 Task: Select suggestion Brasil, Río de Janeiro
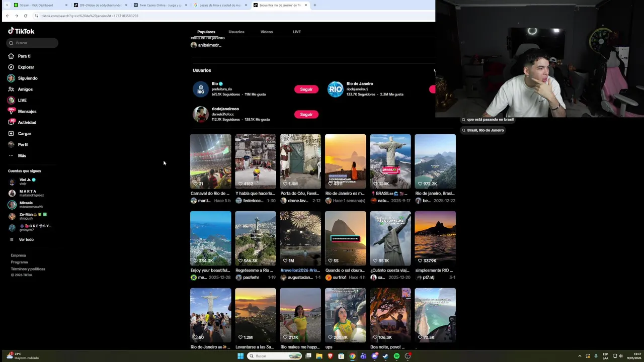pos(483,130)
